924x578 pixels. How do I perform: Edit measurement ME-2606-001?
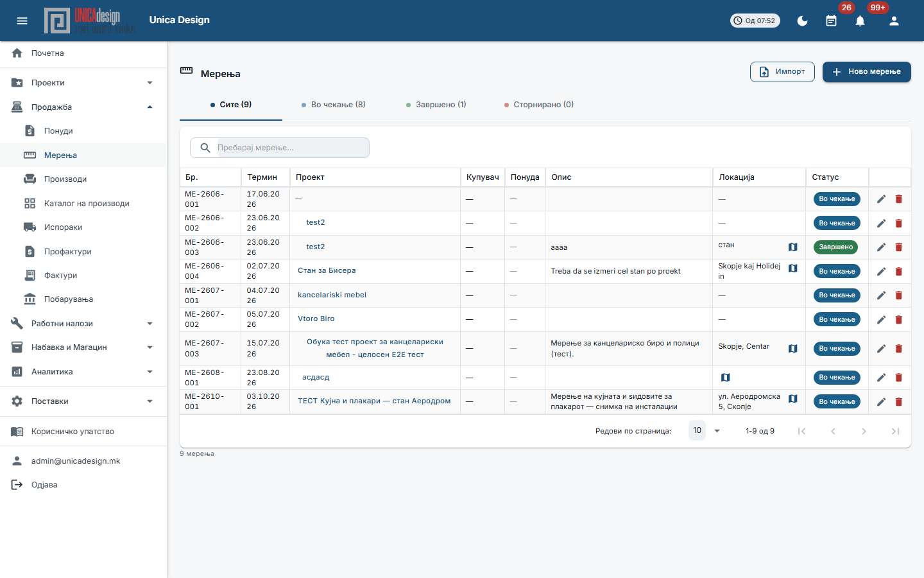881,199
